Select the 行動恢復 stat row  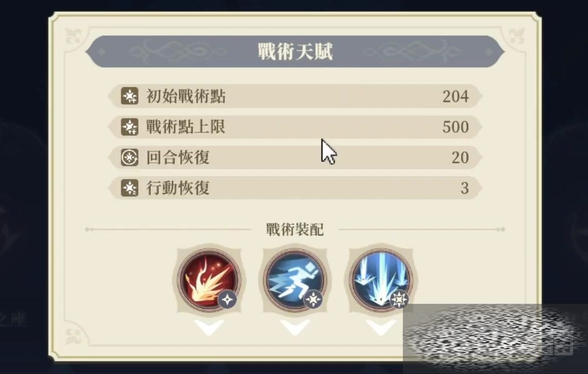[x=295, y=188]
